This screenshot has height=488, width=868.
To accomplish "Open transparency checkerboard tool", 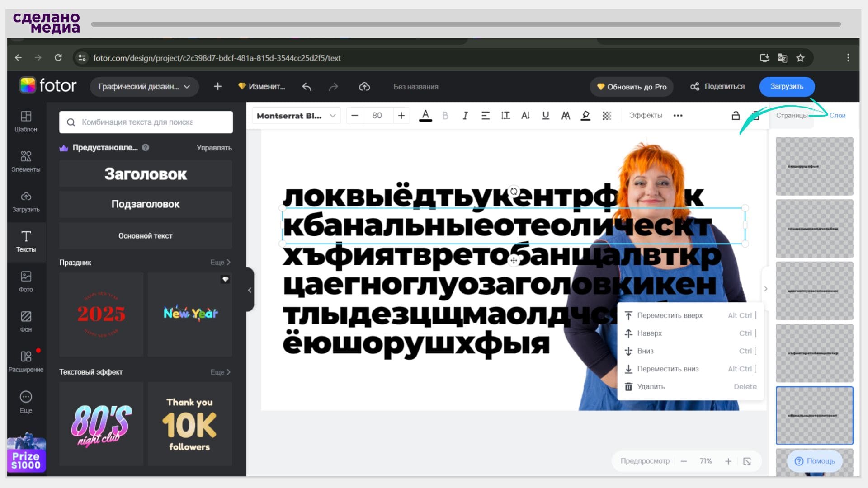I will [607, 116].
